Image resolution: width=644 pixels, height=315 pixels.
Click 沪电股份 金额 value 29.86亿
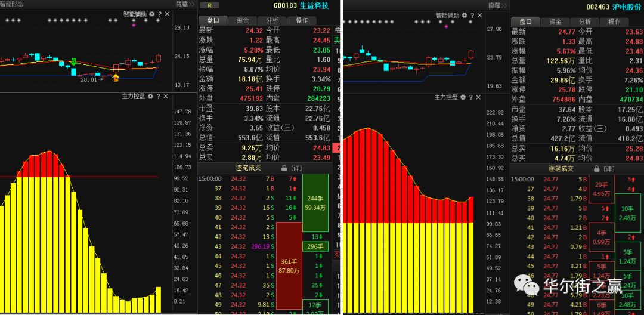click(564, 81)
